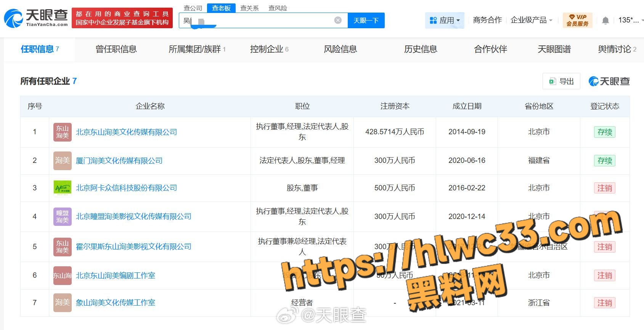Click 浙江省 province cell

[539, 303]
